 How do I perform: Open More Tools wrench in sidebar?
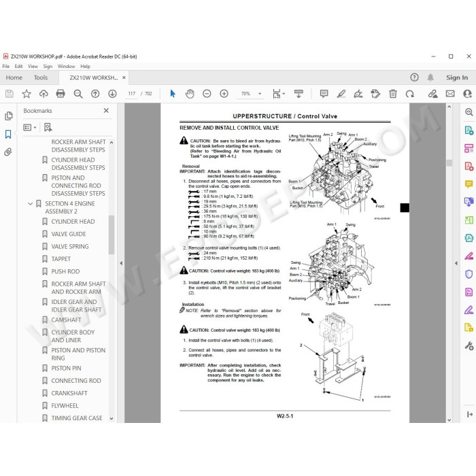click(469, 345)
